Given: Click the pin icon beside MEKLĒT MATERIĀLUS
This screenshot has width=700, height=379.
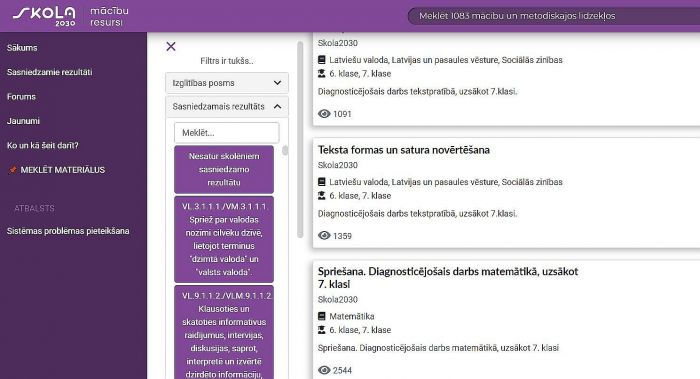Looking at the screenshot, I should pos(13,170).
